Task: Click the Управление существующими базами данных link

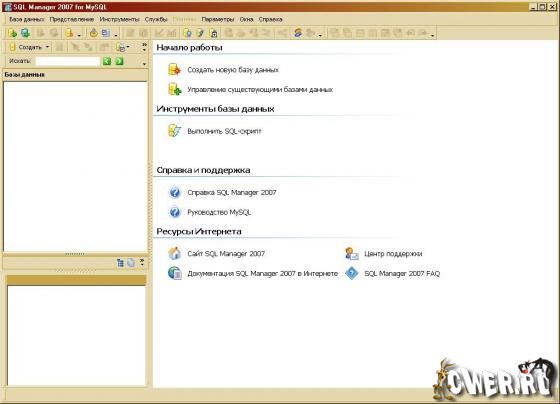Action: pyautogui.click(x=260, y=89)
